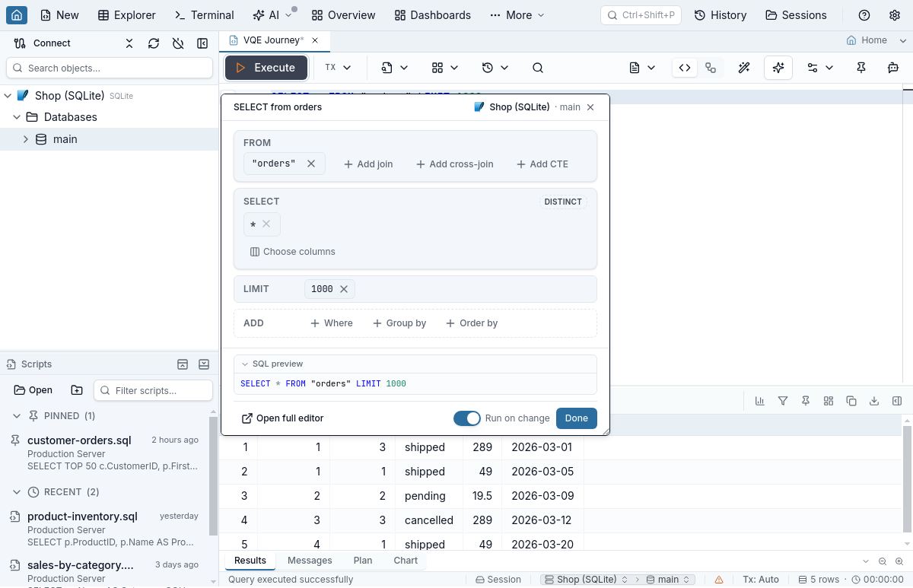Click the AI sparkle toolbar icon
Viewport: 913px width, 588px height.
point(778,68)
